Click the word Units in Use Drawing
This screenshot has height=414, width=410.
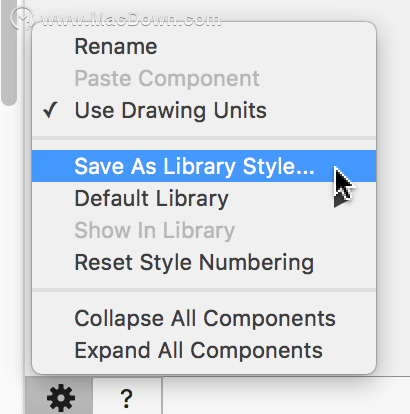[x=240, y=110]
